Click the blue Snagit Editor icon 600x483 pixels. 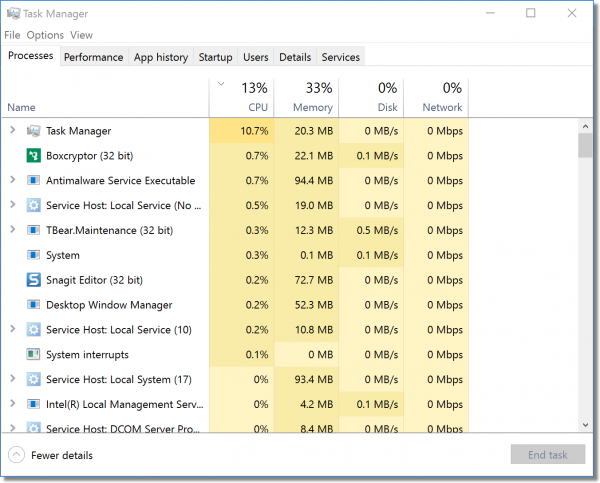tap(33, 280)
